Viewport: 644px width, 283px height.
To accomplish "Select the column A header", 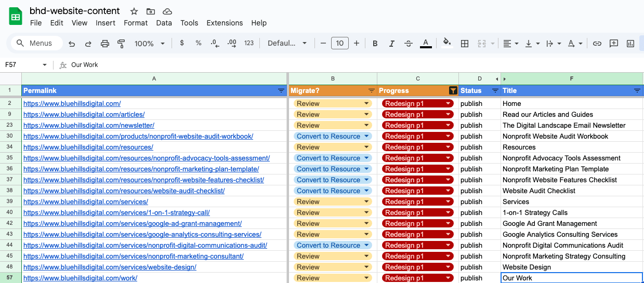I will click(x=154, y=78).
